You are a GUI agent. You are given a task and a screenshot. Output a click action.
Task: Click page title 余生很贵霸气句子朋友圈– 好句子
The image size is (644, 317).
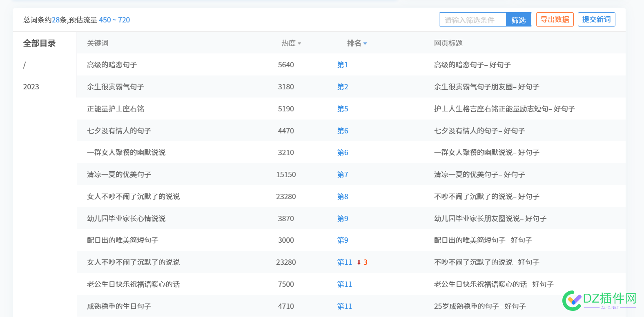(487, 87)
